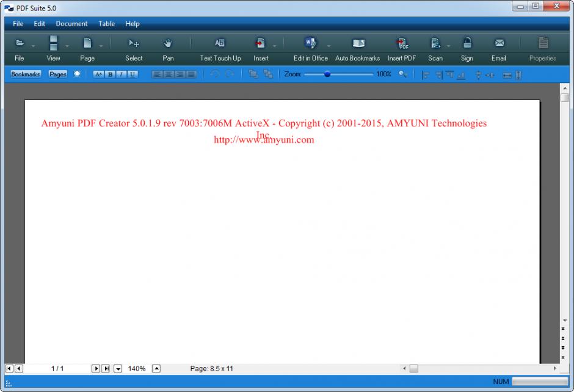Toggle the Pages panel
The image size is (574, 392).
[x=58, y=74]
